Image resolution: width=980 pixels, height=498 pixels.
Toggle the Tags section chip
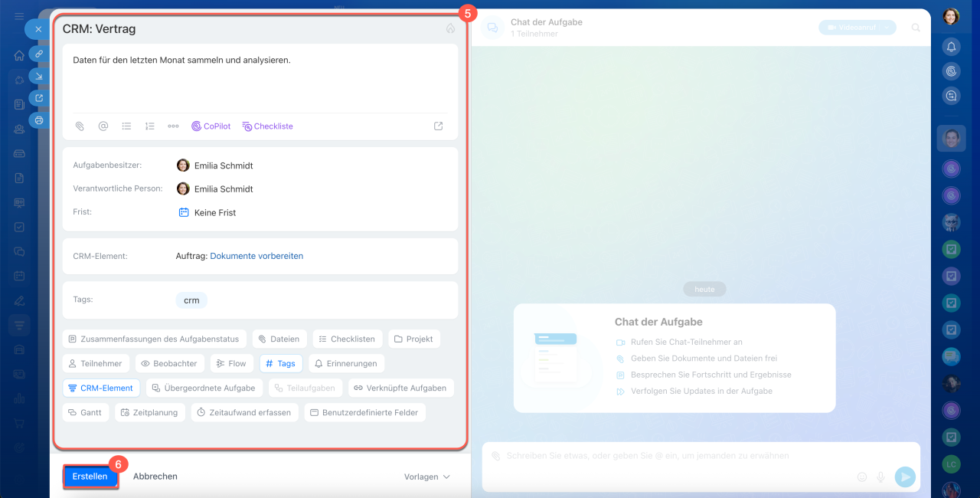[281, 363]
